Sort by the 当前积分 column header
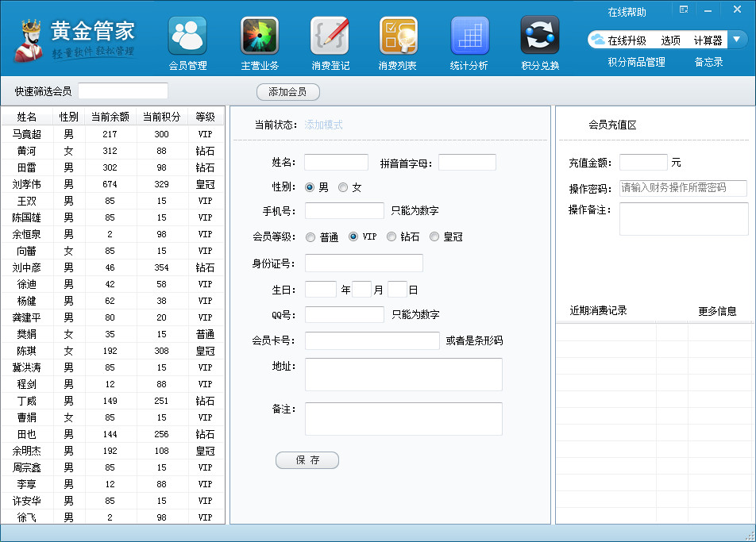The width and height of the screenshot is (756, 542). 162,117
